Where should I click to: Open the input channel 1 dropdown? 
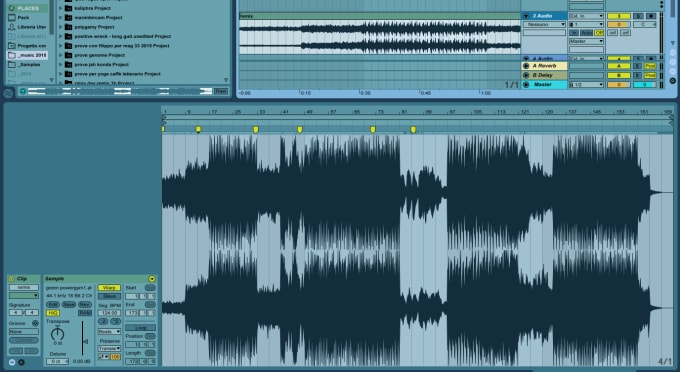tap(586, 24)
